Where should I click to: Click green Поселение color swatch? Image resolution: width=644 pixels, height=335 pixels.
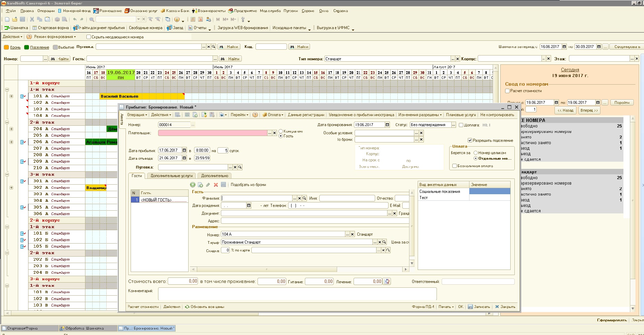coord(26,48)
